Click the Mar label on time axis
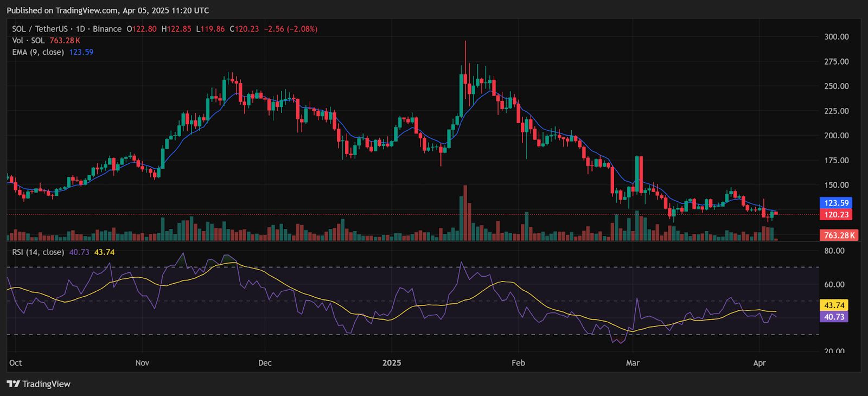Viewport: 868px width, 396px height. point(633,363)
